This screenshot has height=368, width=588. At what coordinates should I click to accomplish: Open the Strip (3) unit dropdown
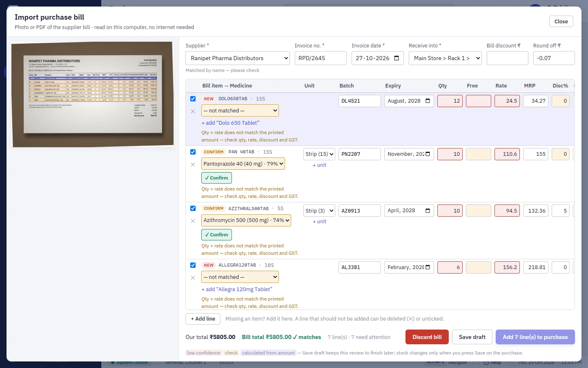click(319, 211)
